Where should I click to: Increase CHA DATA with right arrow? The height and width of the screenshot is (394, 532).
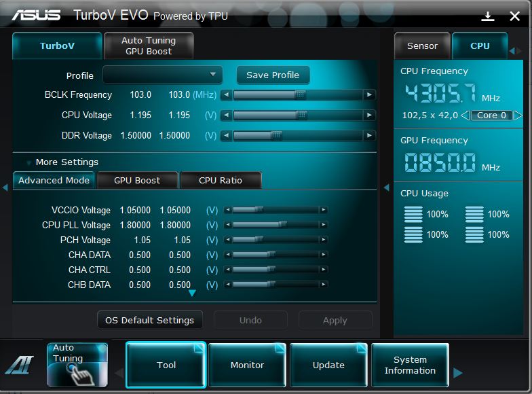(x=324, y=254)
